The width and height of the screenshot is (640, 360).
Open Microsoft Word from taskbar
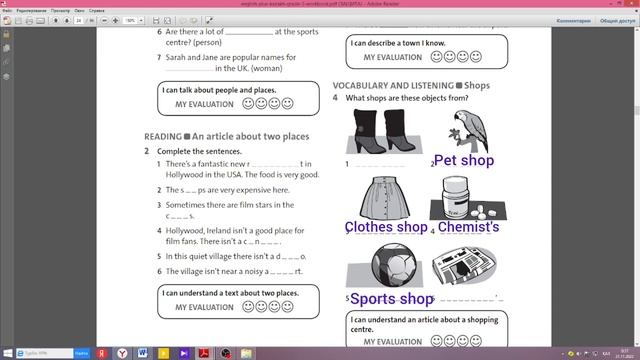[142, 353]
